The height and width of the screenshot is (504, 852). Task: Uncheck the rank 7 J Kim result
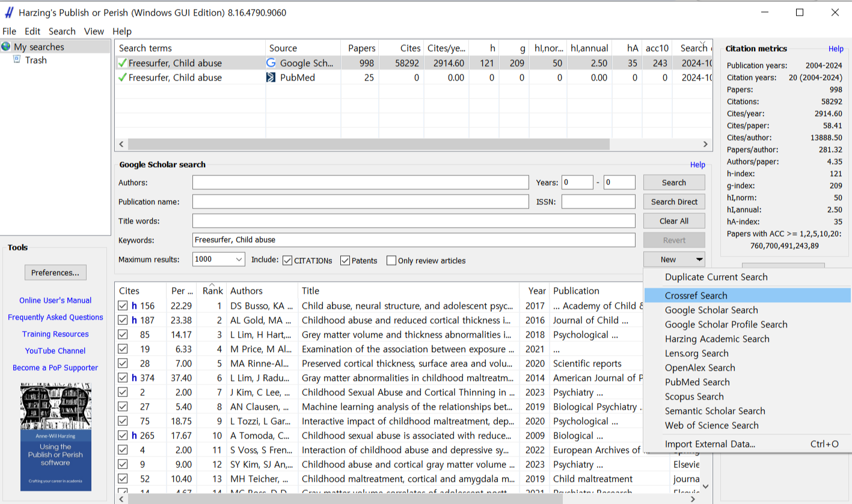click(123, 392)
